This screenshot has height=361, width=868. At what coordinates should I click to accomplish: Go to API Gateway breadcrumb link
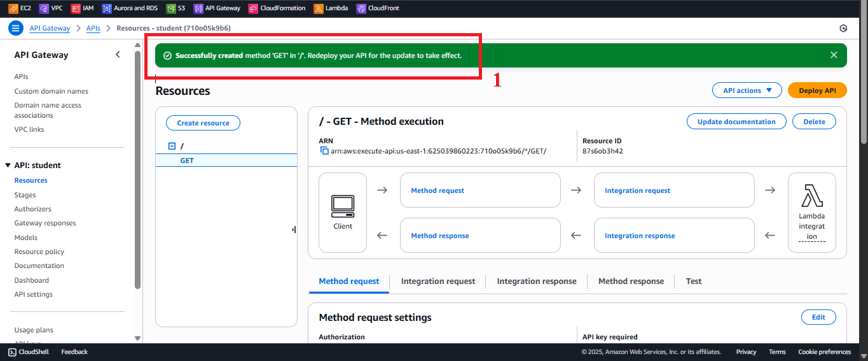(x=50, y=29)
